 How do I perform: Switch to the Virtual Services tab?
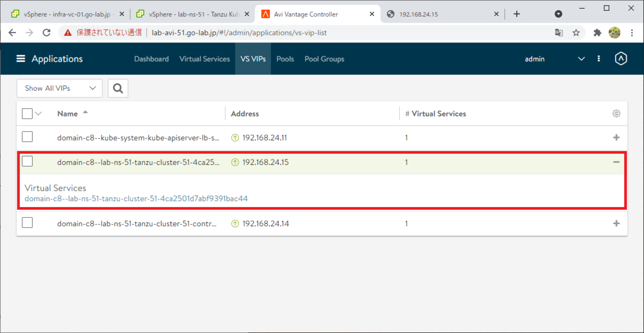(204, 59)
